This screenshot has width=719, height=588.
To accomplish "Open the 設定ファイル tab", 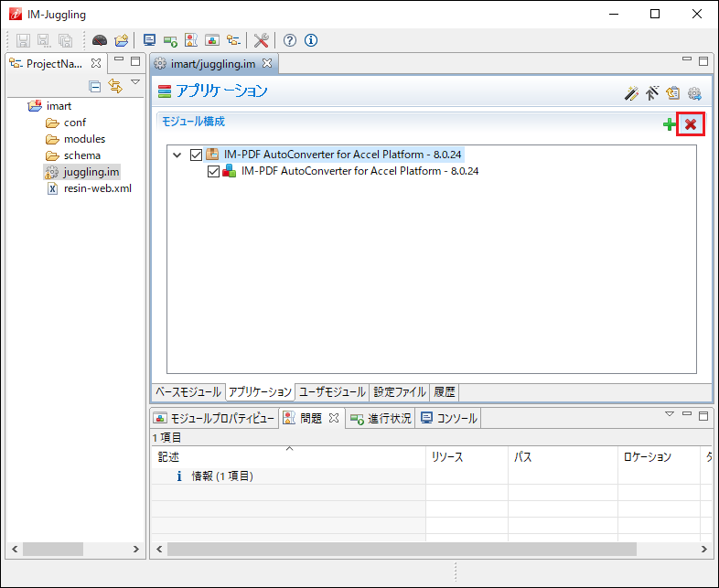I will [x=400, y=392].
